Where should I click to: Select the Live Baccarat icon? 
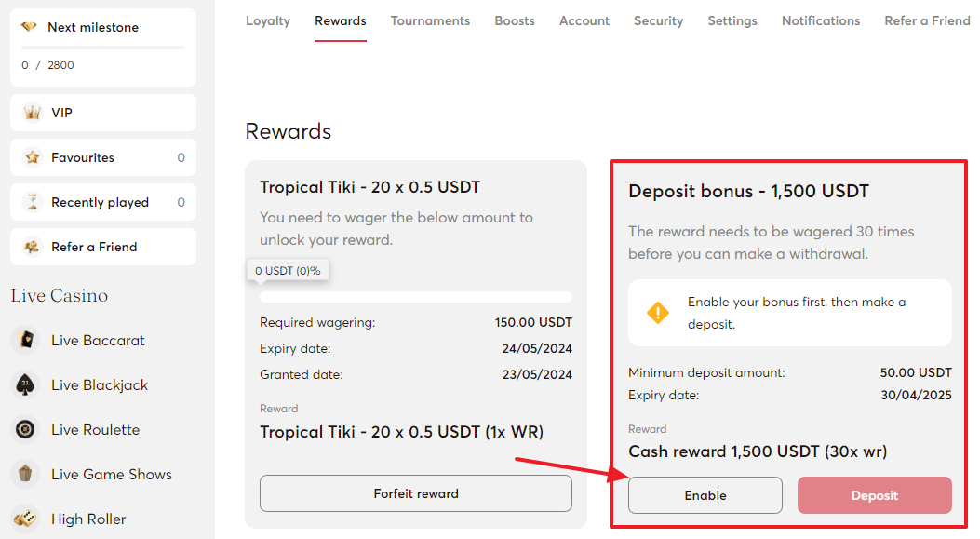click(25, 340)
